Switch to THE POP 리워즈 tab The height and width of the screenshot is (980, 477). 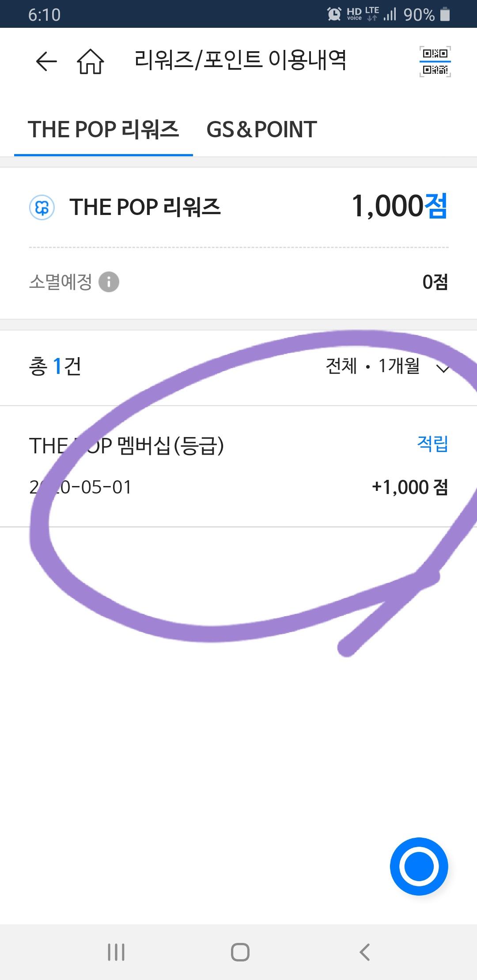click(x=103, y=130)
